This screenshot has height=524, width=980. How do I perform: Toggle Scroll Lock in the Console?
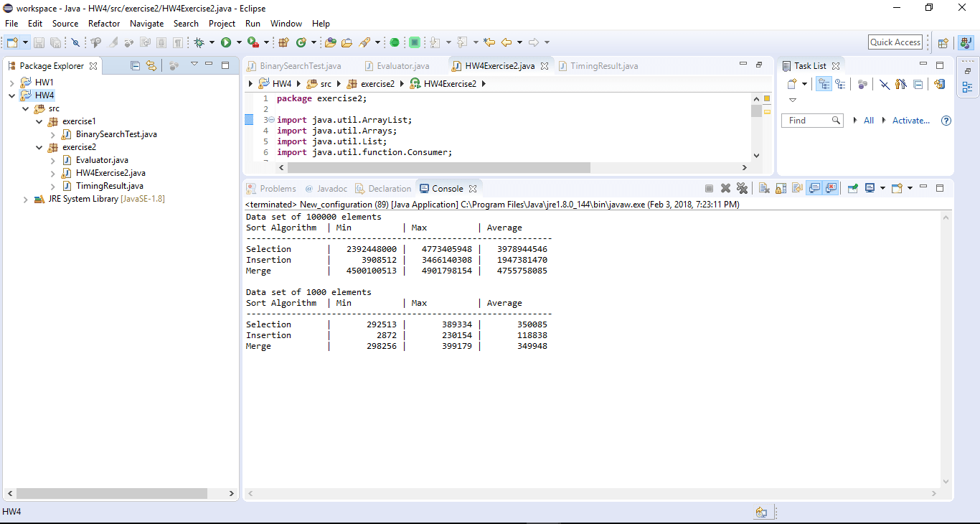[x=780, y=187]
